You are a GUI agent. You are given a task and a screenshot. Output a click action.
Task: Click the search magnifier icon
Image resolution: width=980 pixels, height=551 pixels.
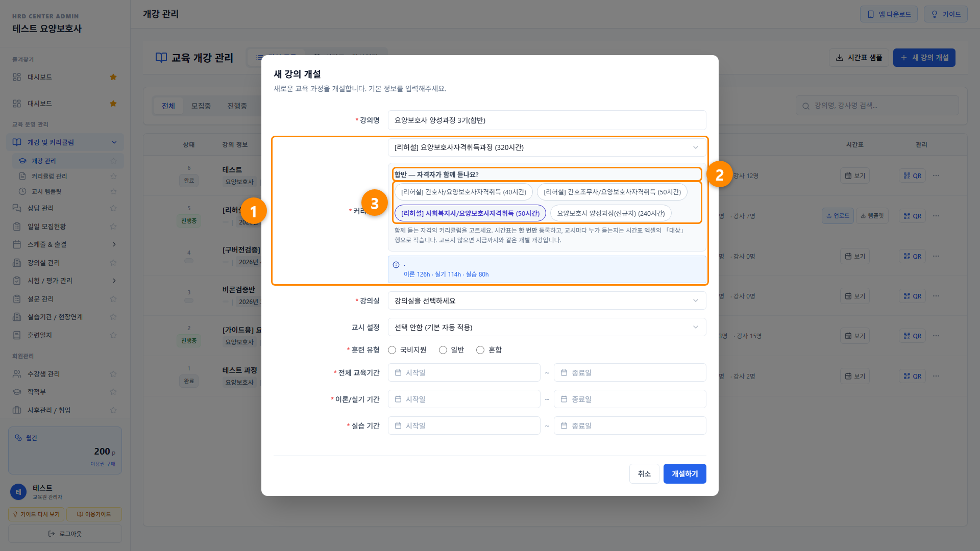pyautogui.click(x=806, y=106)
